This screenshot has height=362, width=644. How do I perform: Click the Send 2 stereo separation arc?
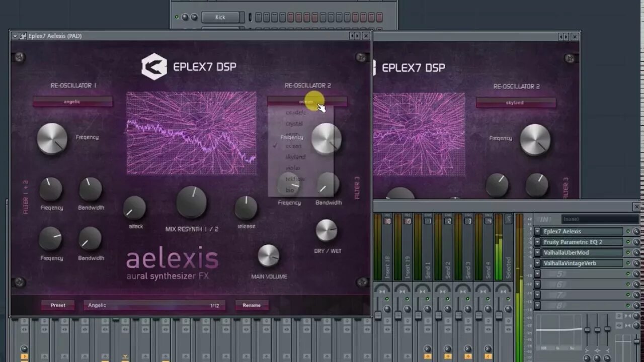[x=442, y=289]
